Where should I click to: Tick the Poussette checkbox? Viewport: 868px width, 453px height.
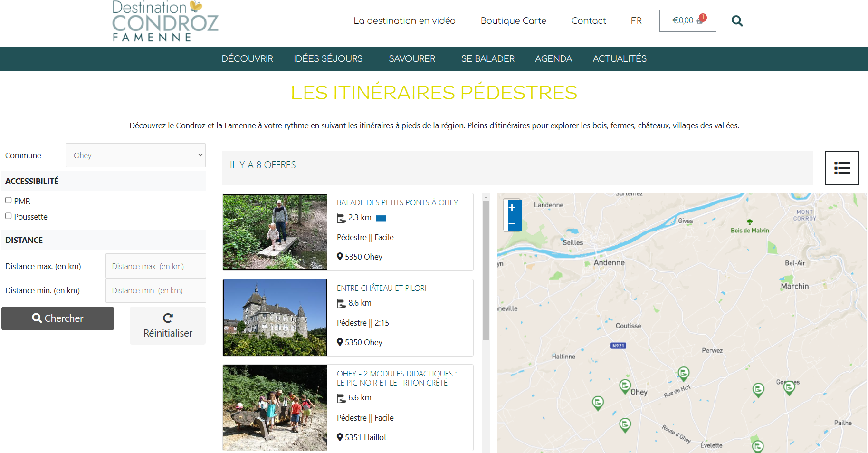coord(9,216)
